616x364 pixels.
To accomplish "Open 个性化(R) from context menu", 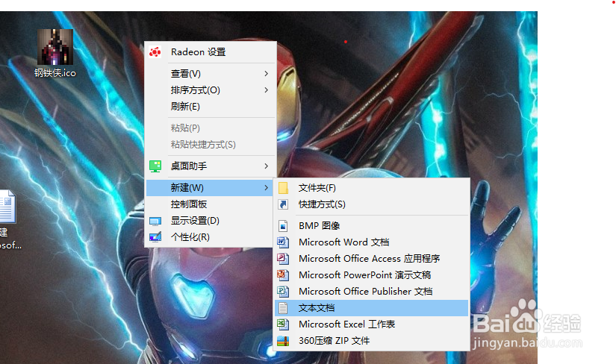I will click(211, 237).
